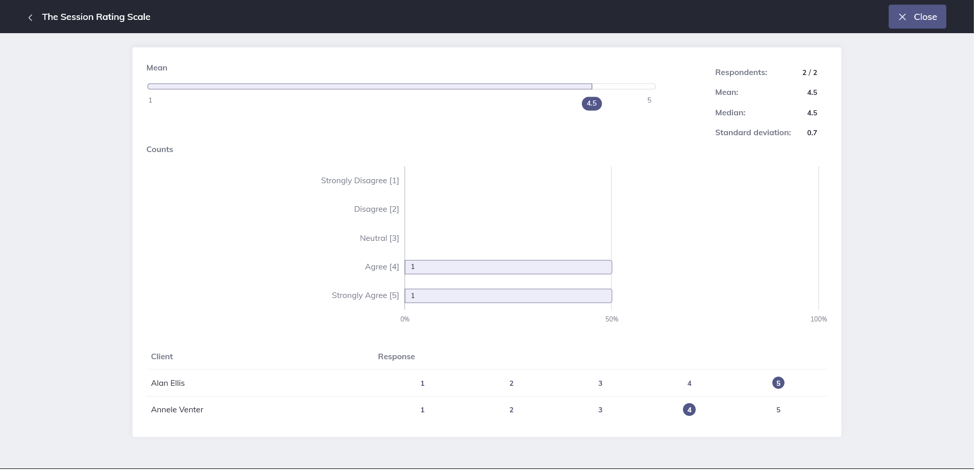Click the Response column header
The image size is (980, 471).
pos(396,356)
